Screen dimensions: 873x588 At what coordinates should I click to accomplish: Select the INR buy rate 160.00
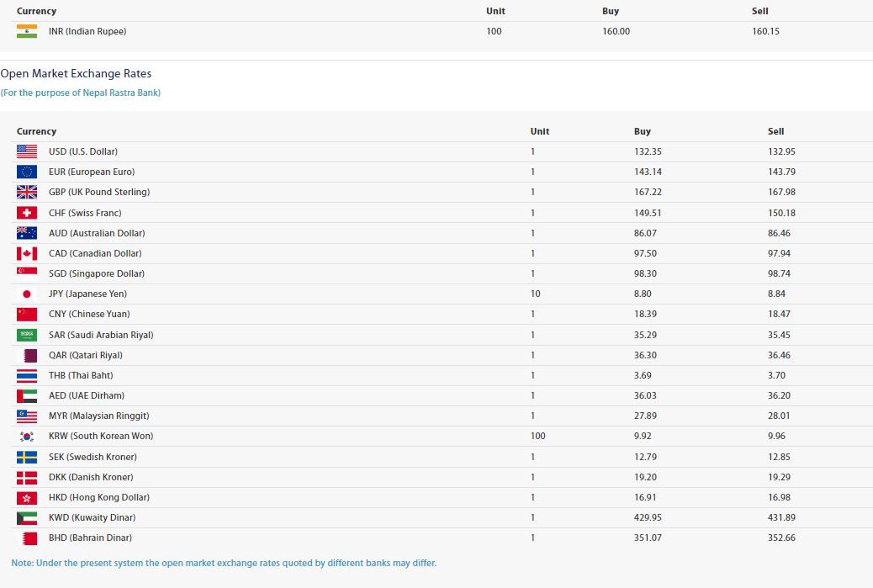click(616, 31)
